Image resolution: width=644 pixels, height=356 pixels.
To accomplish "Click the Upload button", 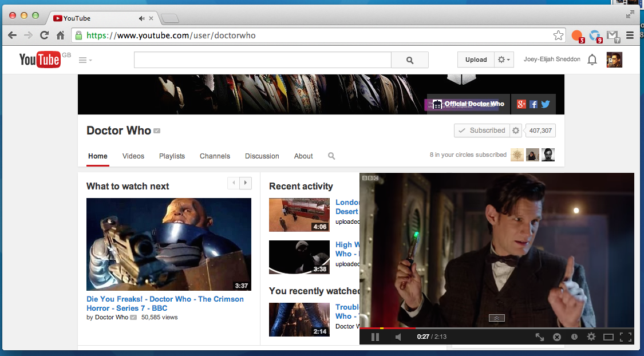I will point(476,60).
